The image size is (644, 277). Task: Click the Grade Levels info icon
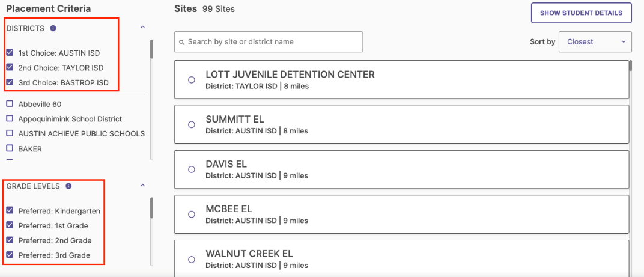pos(68,186)
